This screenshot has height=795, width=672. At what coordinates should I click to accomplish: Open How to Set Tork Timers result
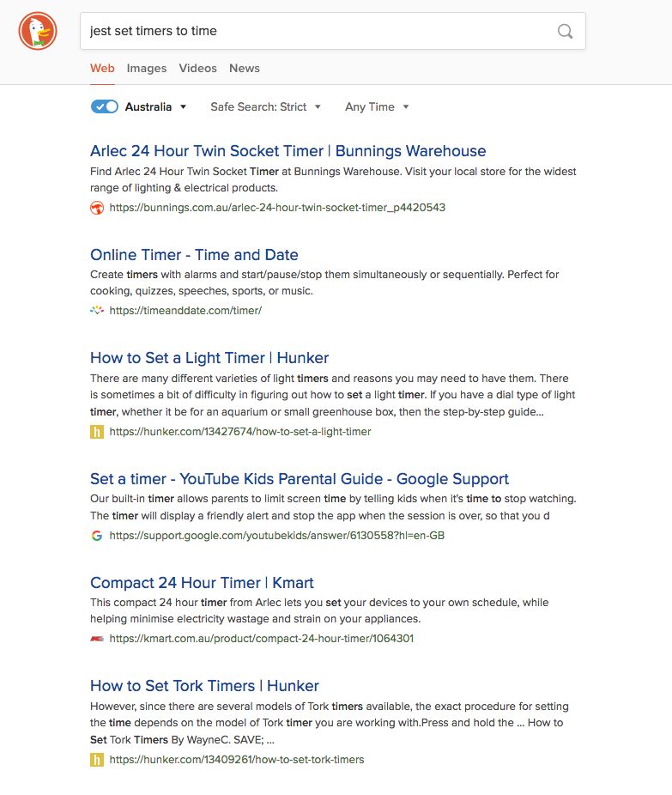pyautogui.click(x=204, y=686)
